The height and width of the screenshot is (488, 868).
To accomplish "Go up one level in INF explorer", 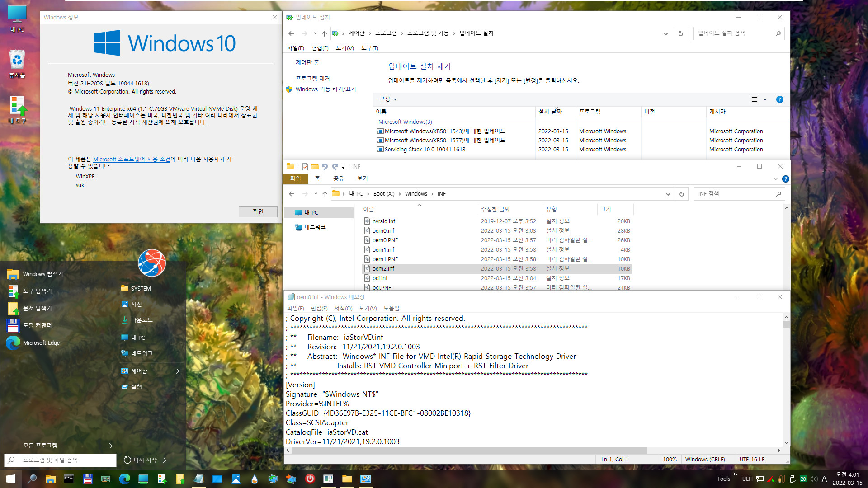I will click(x=325, y=194).
